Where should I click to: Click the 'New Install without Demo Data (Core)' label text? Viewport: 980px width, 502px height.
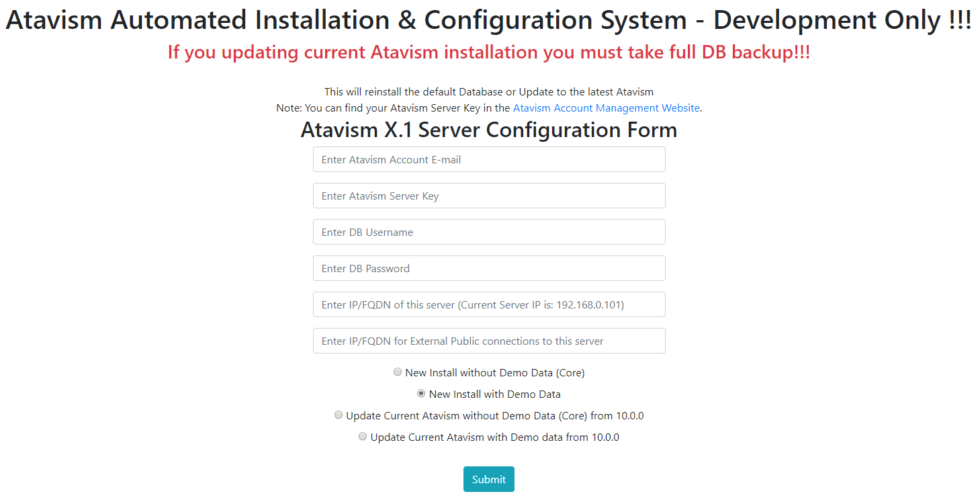pyautogui.click(x=494, y=373)
